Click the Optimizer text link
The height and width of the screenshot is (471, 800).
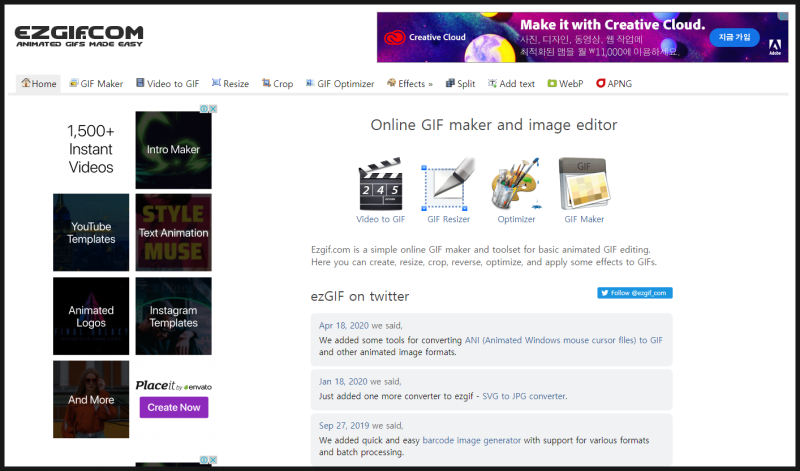click(x=516, y=219)
